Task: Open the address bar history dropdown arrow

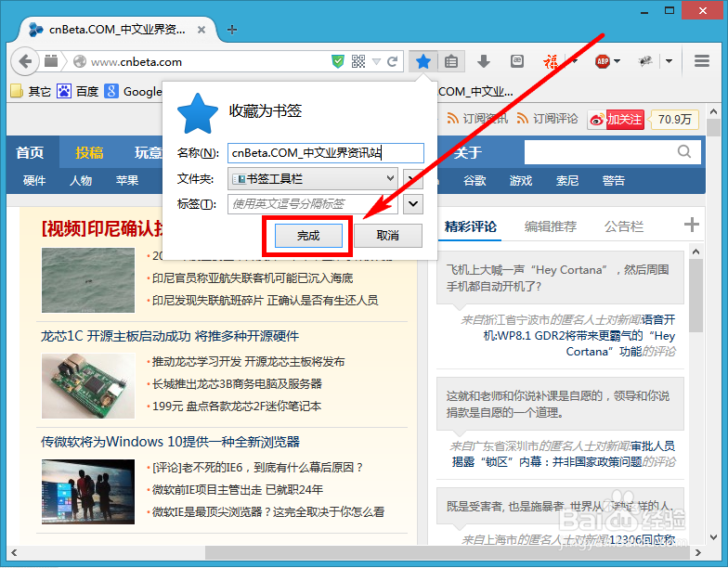Action: 377,61
